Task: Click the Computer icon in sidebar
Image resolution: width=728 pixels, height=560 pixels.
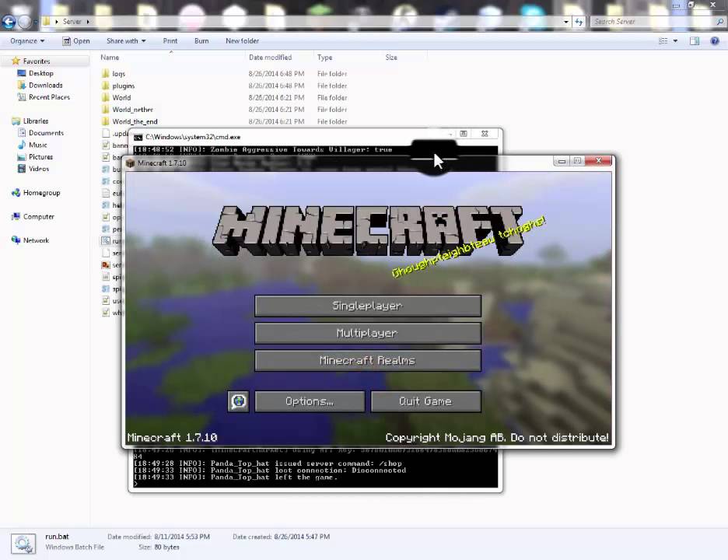Action: click(16, 216)
